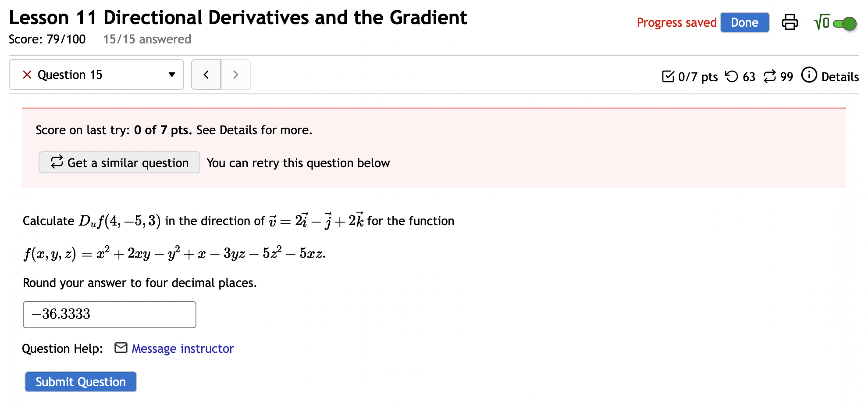Select the answer field containing −36.3333
This screenshot has width=868, height=409.
[x=109, y=314]
